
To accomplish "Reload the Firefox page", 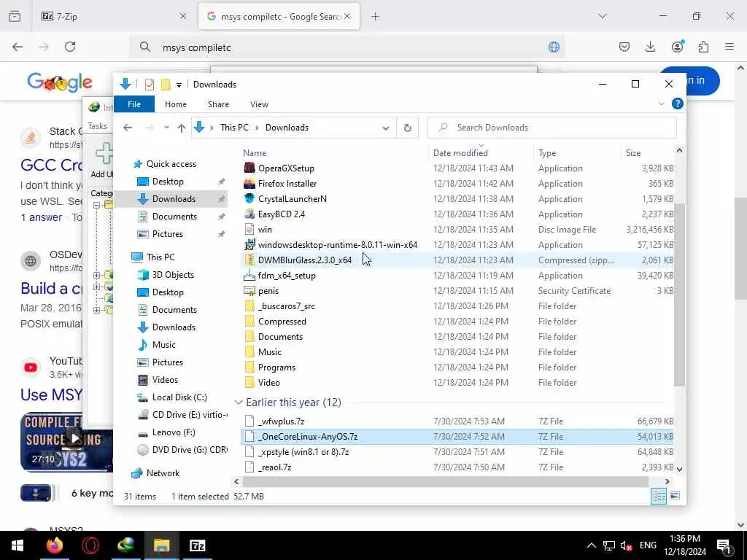I will point(70,47).
